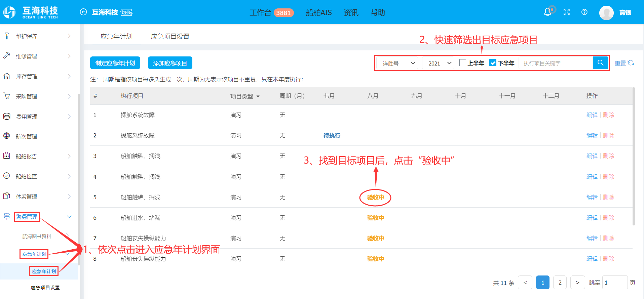Click 待执行 status in row 2
644x299 pixels.
[332, 135]
